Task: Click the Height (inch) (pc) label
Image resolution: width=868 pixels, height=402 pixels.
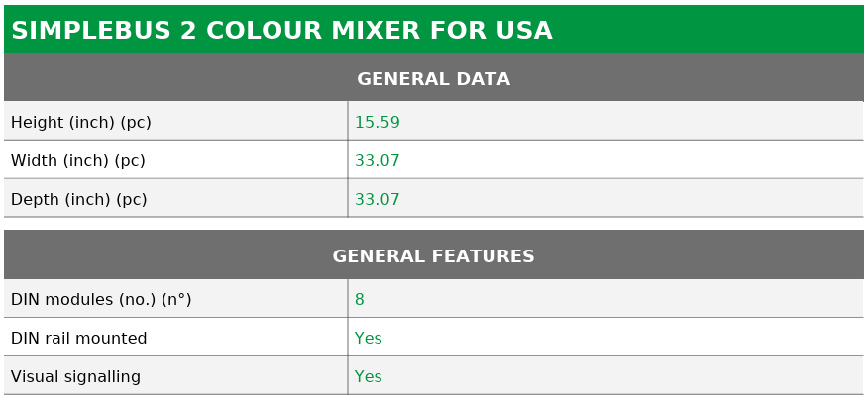Action: [x=81, y=122]
